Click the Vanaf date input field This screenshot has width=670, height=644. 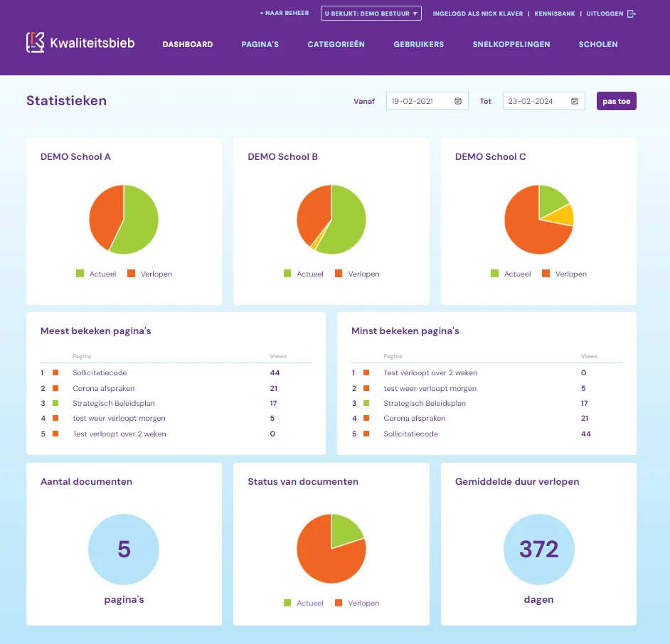pyautogui.click(x=427, y=101)
